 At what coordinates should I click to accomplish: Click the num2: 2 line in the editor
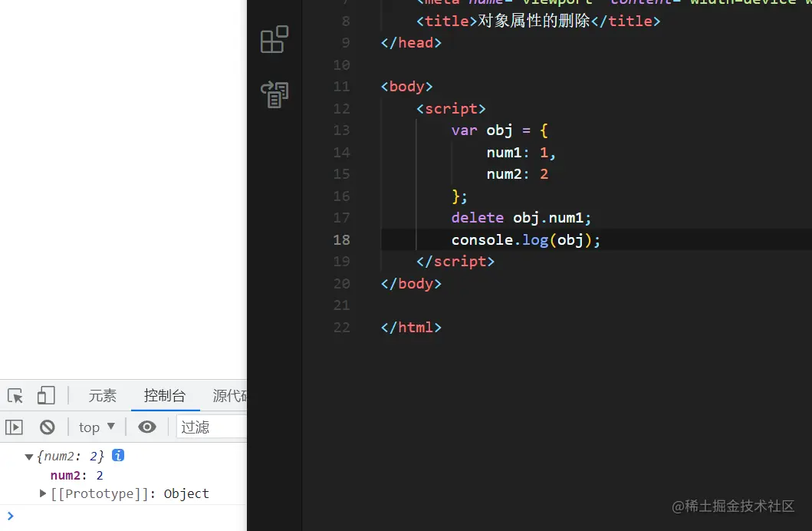pyautogui.click(x=518, y=174)
